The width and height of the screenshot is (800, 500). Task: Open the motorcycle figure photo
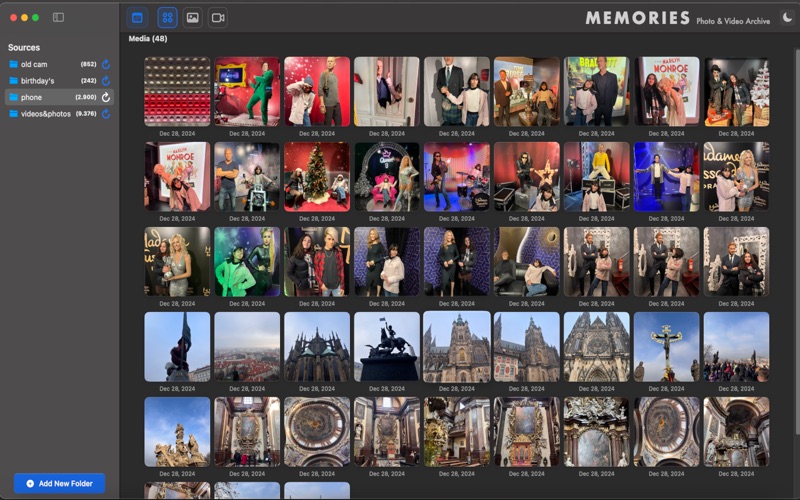247,177
